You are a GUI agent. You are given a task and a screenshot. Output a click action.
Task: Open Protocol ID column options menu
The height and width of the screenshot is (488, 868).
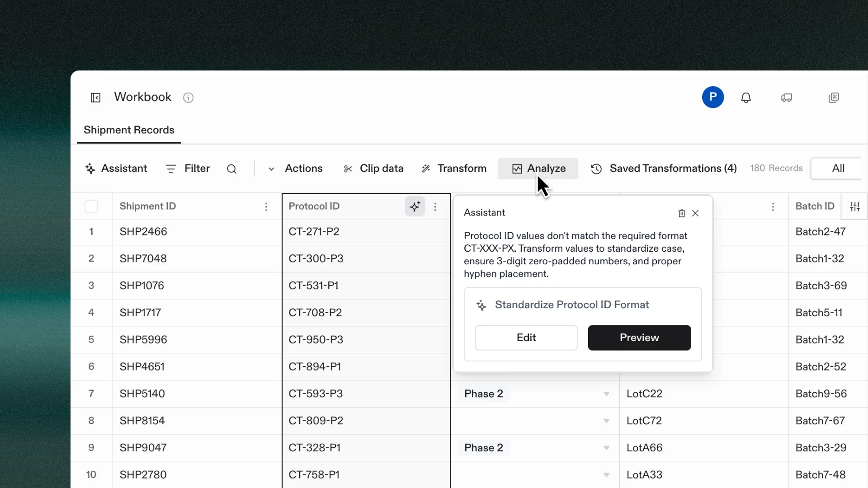point(435,206)
